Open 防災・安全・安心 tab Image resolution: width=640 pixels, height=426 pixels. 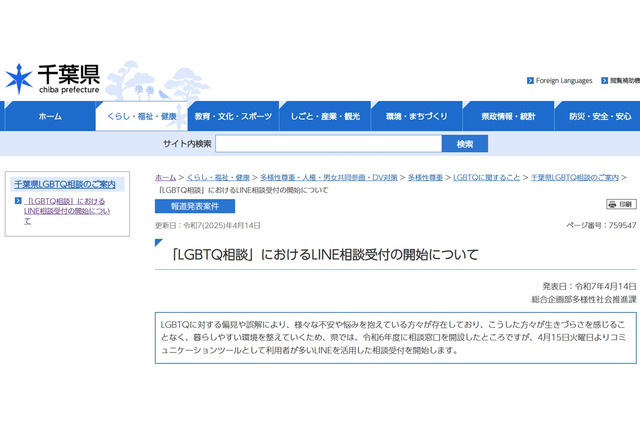pyautogui.click(x=598, y=116)
